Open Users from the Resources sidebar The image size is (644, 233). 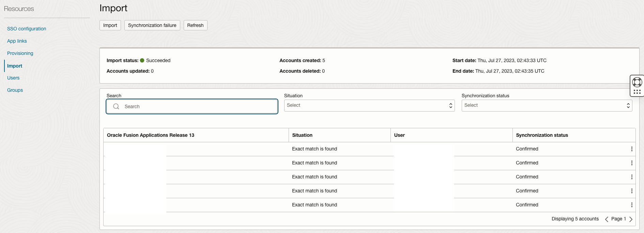coord(13,78)
